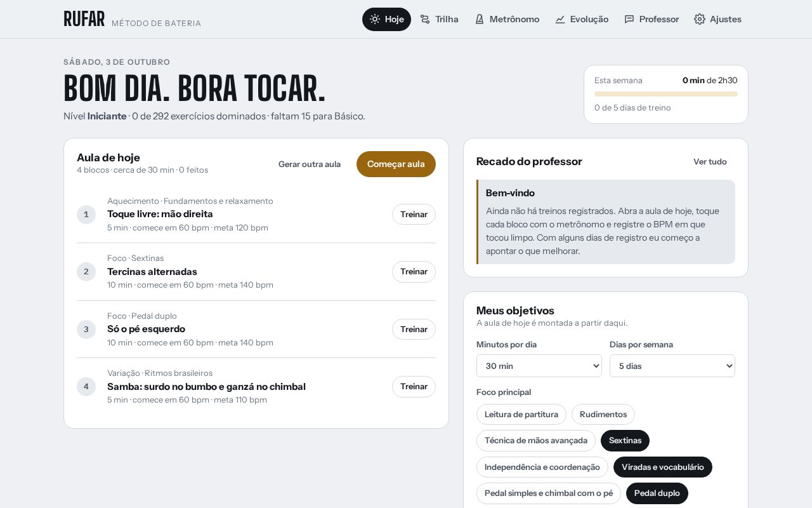Screen dimensions: 812x508
Task: Click the title Só o pé esquerdo
Action: tap(146, 329)
